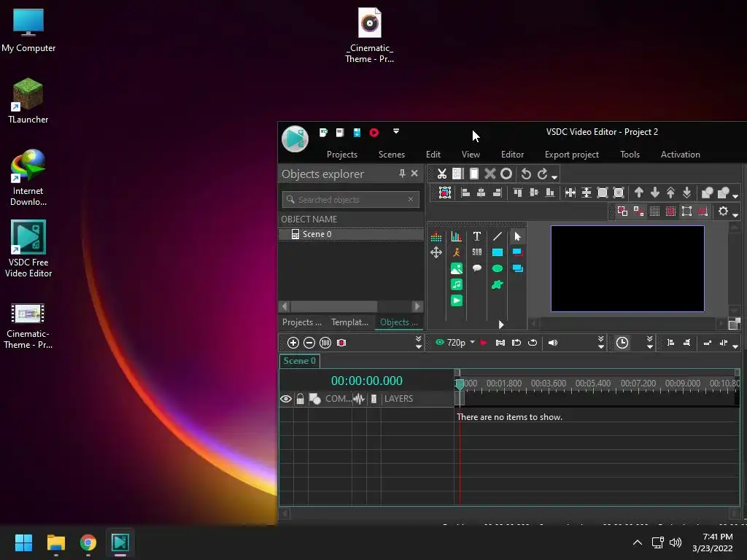Toggle the green preview eye beside 720p
Viewport: 747px width, 560px height.
(440, 343)
